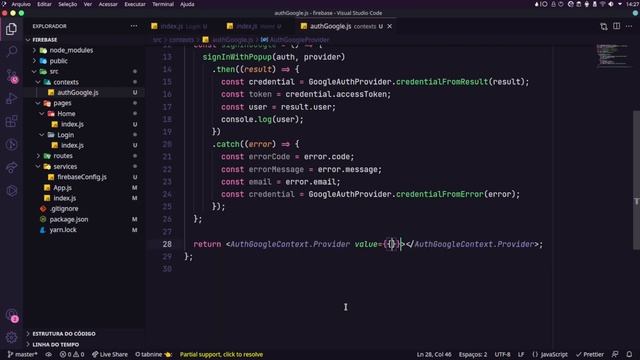The image size is (640, 360).
Task: Open the Seleção menu
Action: click(68, 4)
